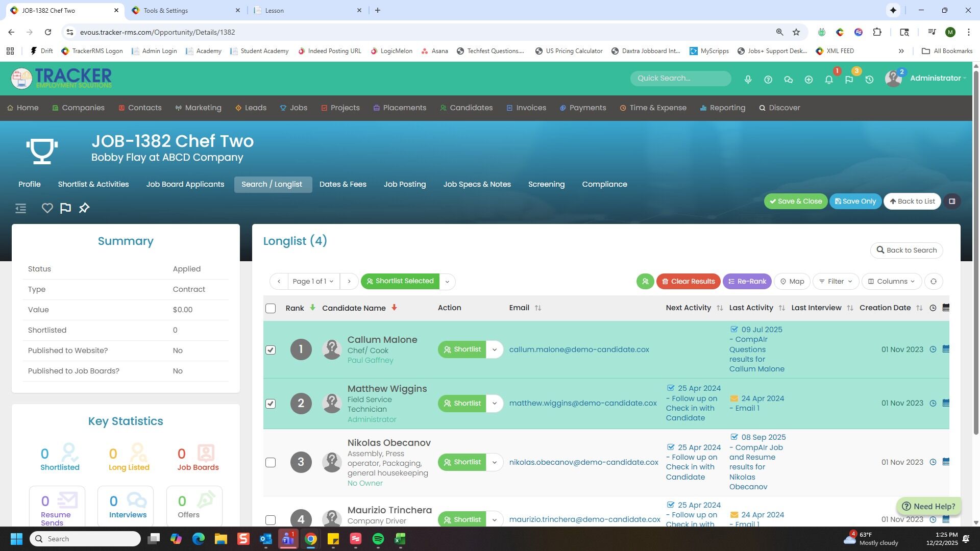This screenshot has height=551, width=980.
Task: Open Callum Malone's email link
Action: (x=579, y=349)
